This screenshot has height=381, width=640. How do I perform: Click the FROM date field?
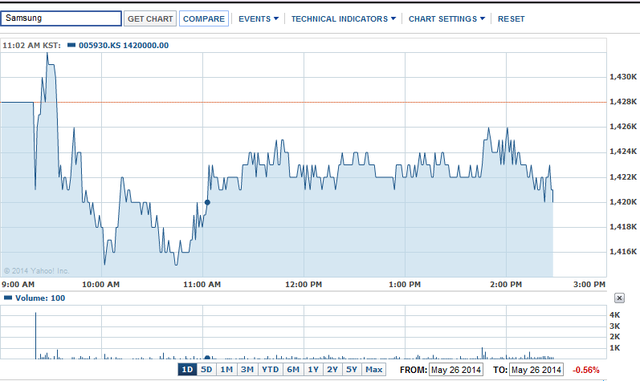[456, 370]
